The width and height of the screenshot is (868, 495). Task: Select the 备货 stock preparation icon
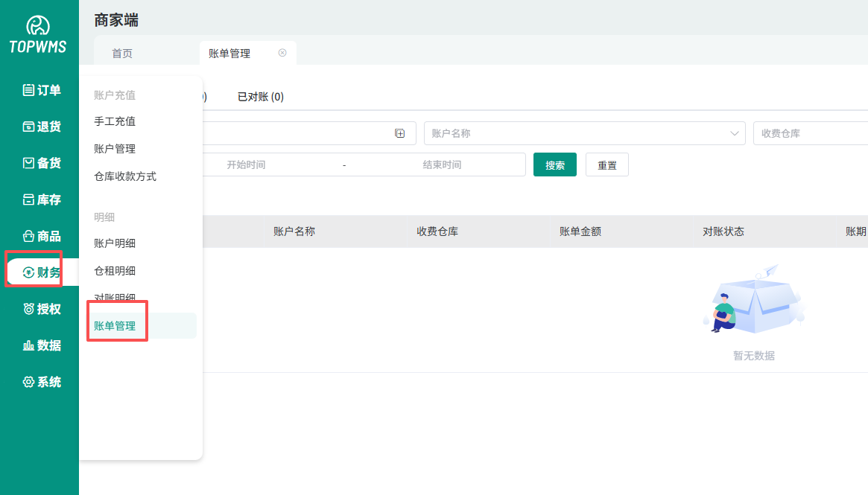(x=28, y=163)
